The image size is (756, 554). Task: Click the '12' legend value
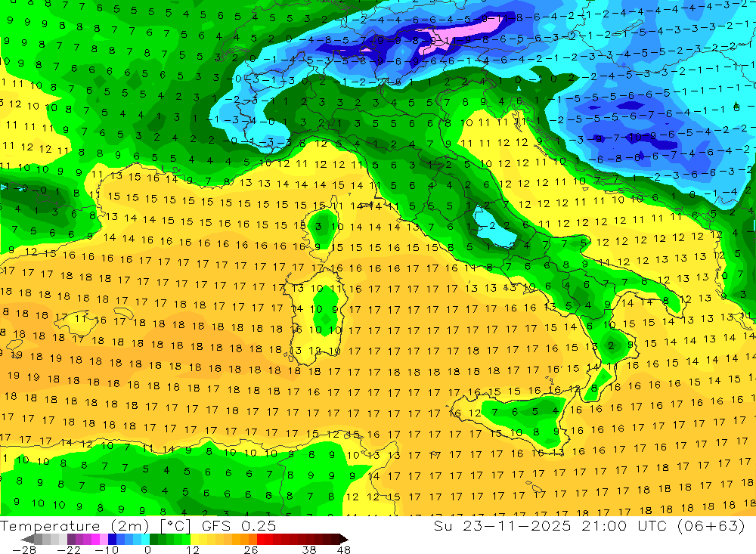[193, 550]
